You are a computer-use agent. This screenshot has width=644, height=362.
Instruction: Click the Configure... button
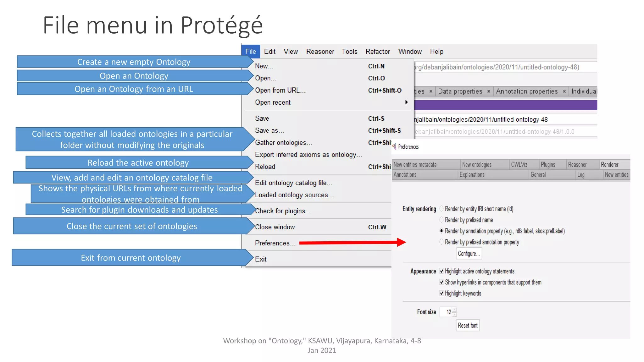point(469,254)
